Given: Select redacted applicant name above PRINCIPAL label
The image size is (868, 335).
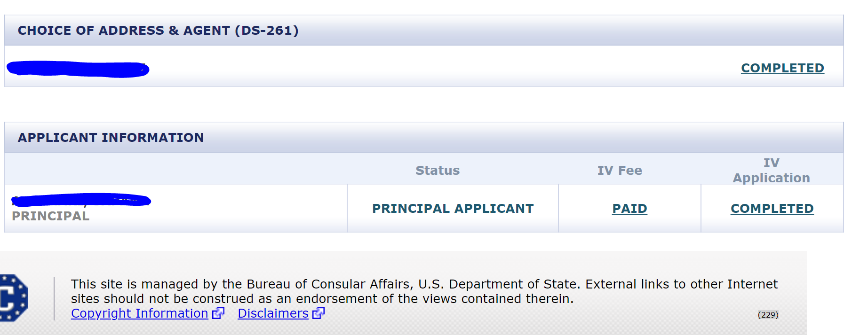Looking at the screenshot, I should point(80,201).
